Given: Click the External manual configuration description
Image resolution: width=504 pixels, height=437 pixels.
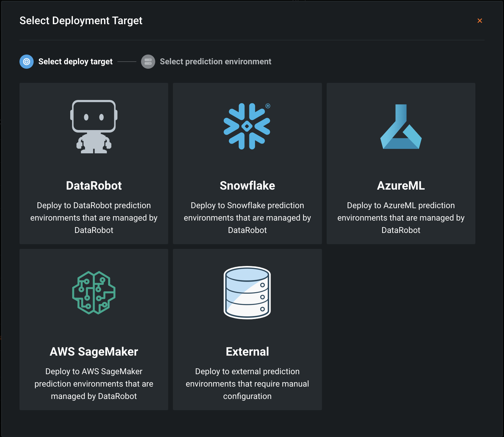Looking at the screenshot, I should pyautogui.click(x=247, y=384).
